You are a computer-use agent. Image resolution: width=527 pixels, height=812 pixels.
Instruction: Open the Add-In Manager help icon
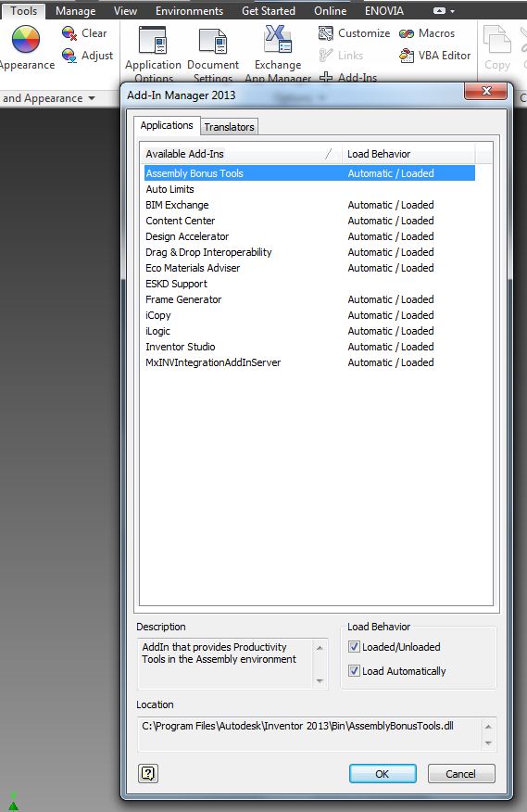(148, 773)
